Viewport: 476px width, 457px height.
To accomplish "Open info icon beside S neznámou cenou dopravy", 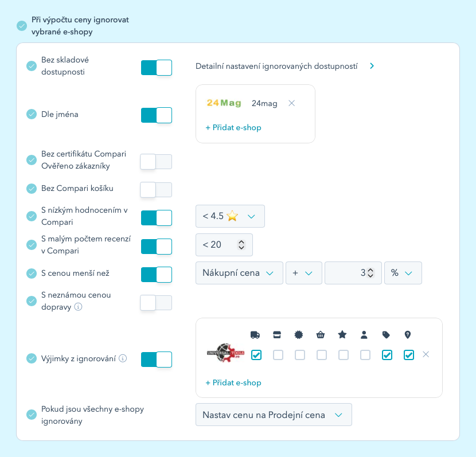I will pyautogui.click(x=78, y=307).
